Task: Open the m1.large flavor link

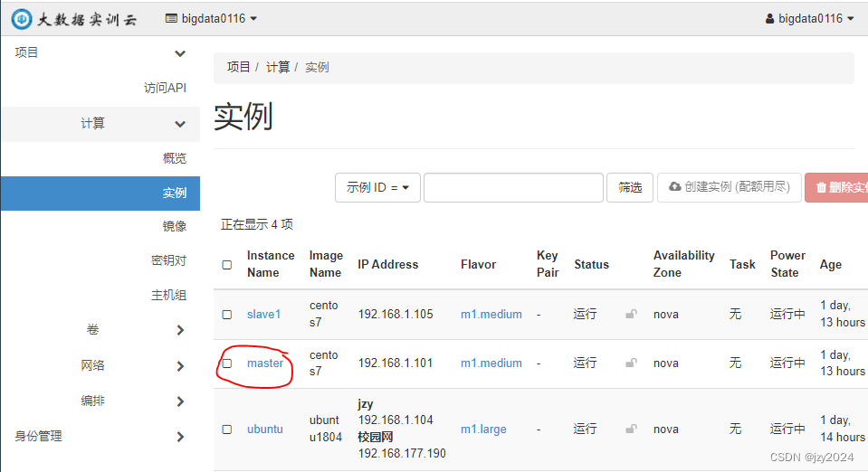Action: coord(483,429)
